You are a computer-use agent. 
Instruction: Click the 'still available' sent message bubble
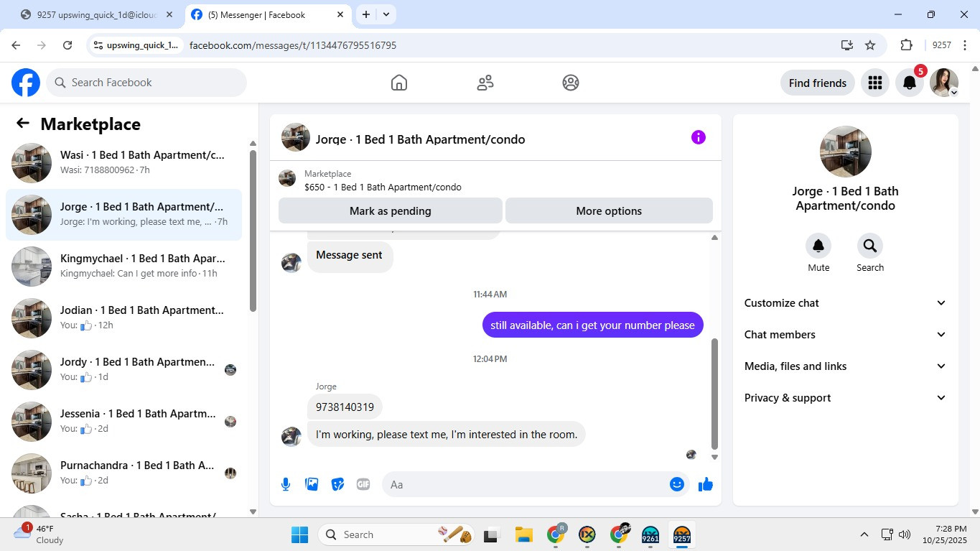592,325
